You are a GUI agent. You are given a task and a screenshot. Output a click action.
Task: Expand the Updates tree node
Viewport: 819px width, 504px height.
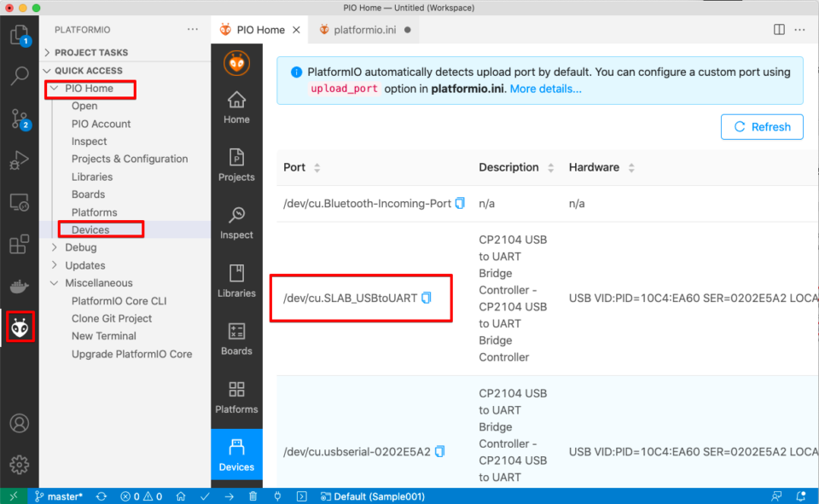[x=54, y=265]
